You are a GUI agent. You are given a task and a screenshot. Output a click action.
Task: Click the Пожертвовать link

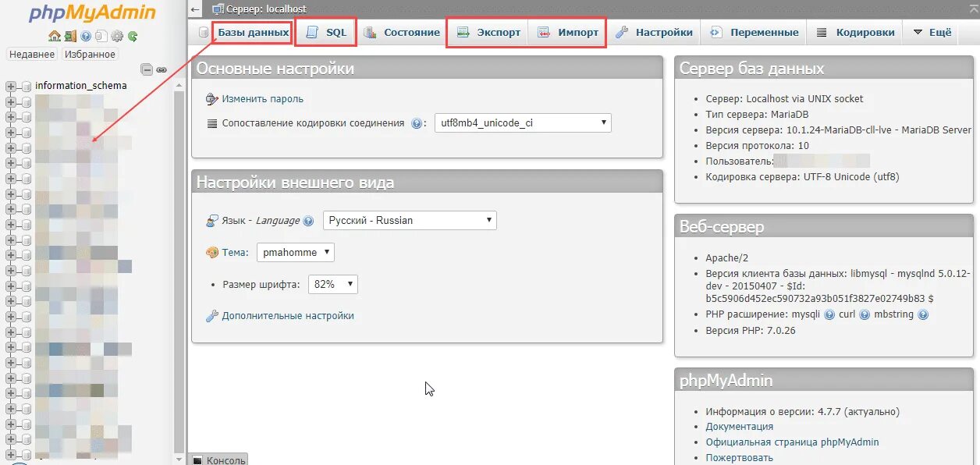click(740, 458)
